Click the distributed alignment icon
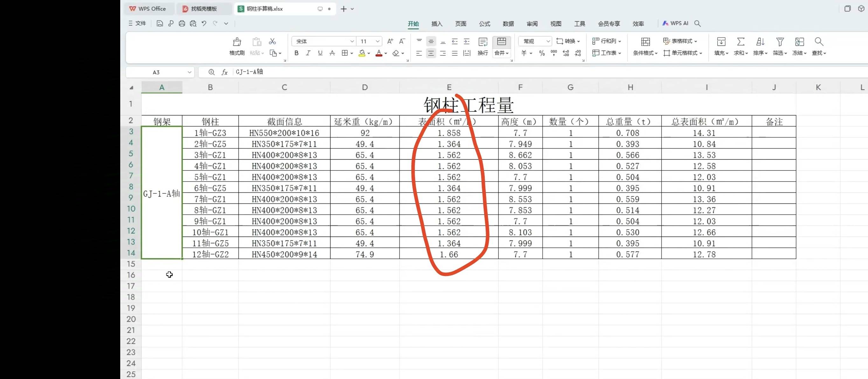This screenshot has width=868, height=379. pos(467,53)
